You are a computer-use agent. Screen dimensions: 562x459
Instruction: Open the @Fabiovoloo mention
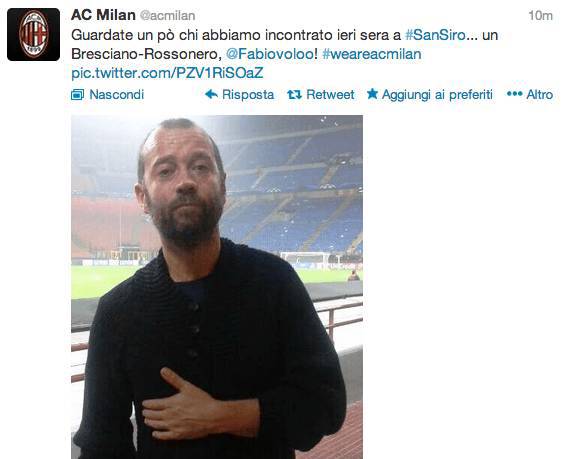point(270,54)
